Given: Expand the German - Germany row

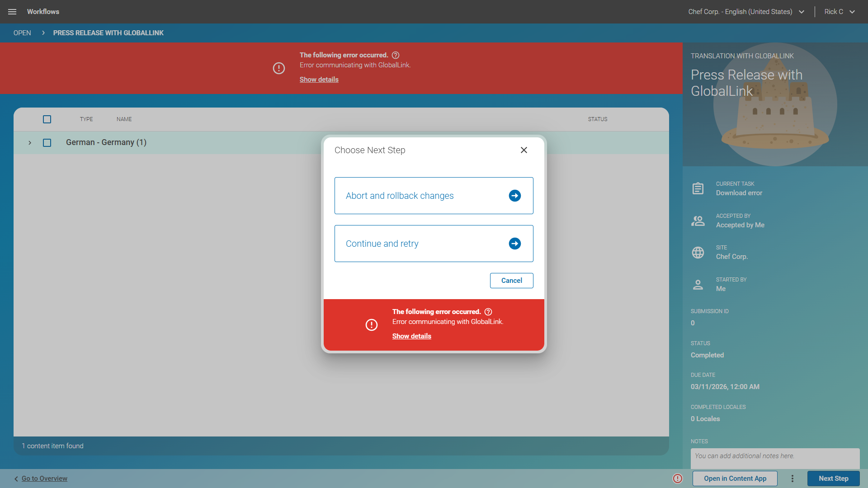Looking at the screenshot, I should tap(30, 143).
